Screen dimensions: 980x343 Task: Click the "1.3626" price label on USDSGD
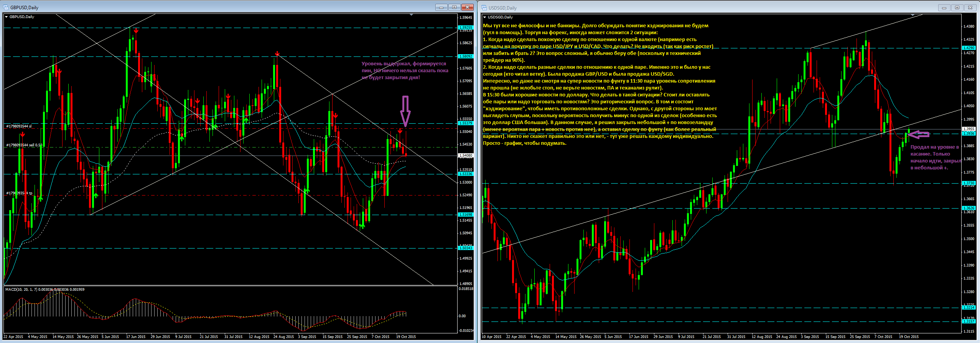(x=969, y=208)
